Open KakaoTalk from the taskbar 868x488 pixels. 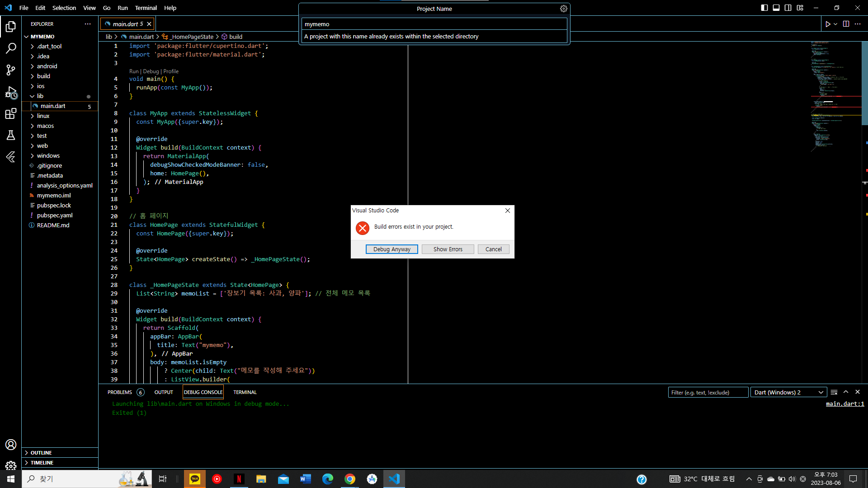coord(195,479)
